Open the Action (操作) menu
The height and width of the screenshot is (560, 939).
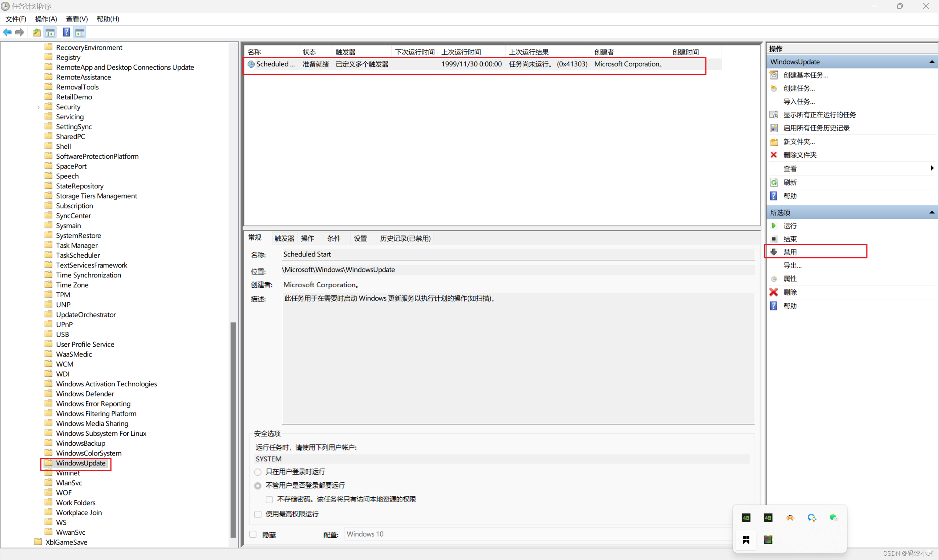(46, 19)
